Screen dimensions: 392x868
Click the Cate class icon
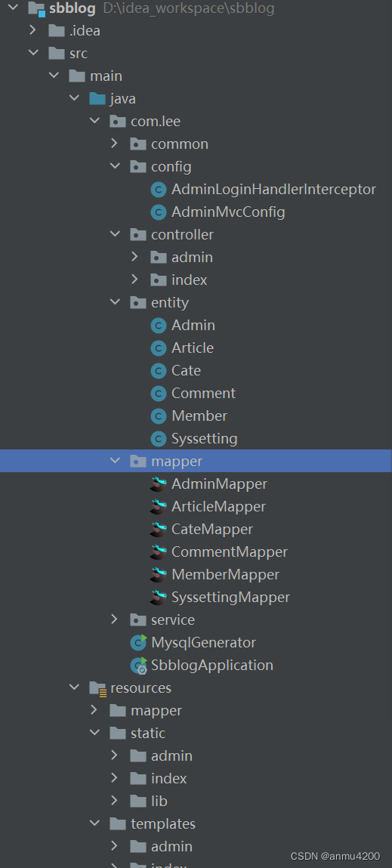pyautogui.click(x=159, y=371)
